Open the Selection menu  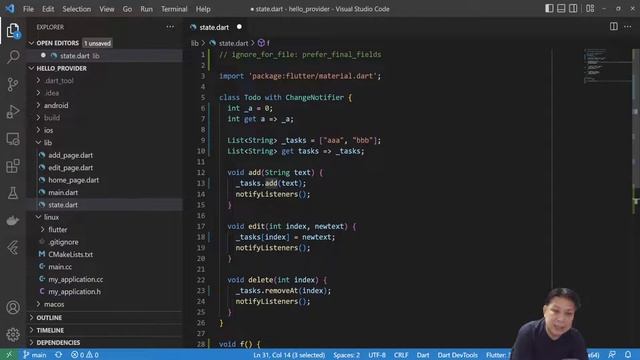pos(76,9)
